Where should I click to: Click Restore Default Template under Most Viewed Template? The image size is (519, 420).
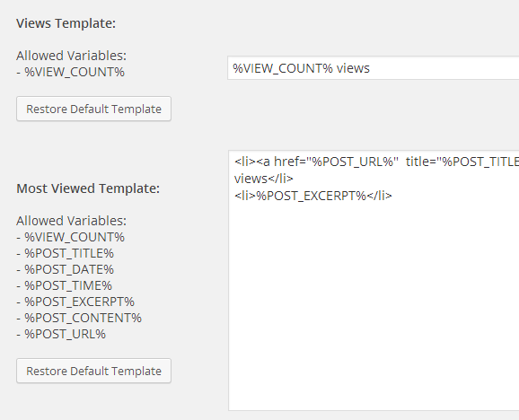[x=93, y=371]
